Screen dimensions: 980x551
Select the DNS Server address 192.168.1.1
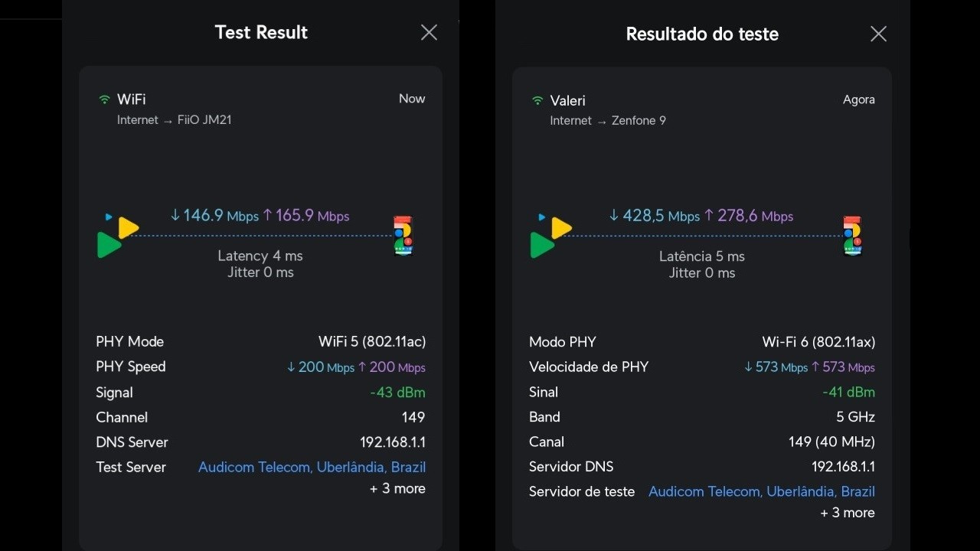[x=393, y=442]
